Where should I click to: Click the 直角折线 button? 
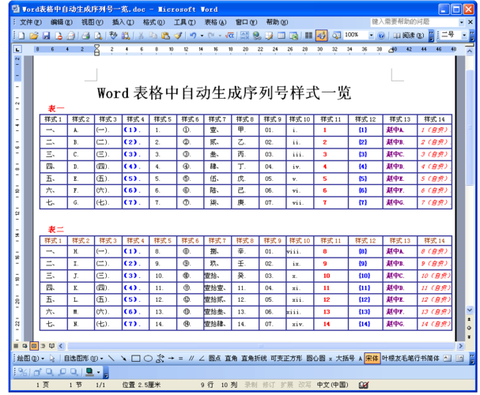click(254, 358)
